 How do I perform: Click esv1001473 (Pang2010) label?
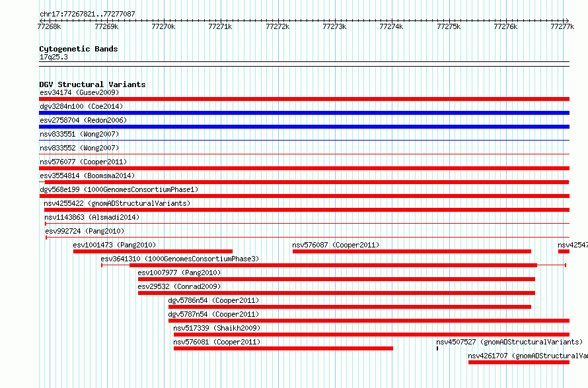[114, 245]
